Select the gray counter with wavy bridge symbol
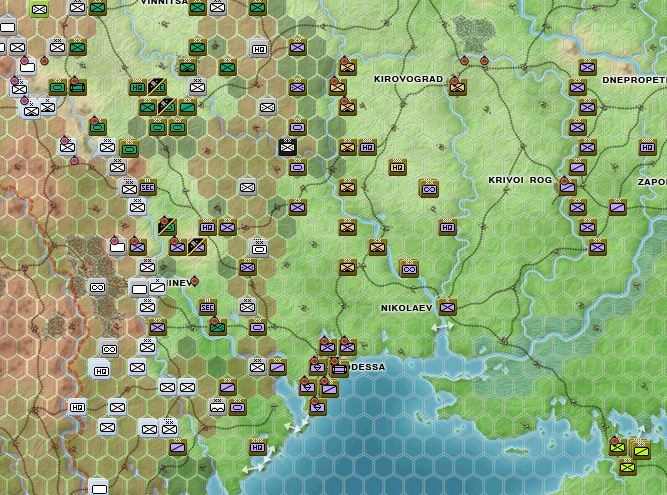The height and width of the screenshot is (495, 667). pos(217,407)
